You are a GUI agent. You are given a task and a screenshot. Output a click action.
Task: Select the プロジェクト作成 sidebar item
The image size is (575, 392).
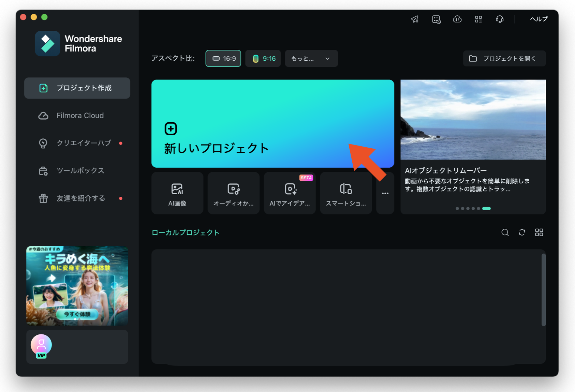[77, 88]
